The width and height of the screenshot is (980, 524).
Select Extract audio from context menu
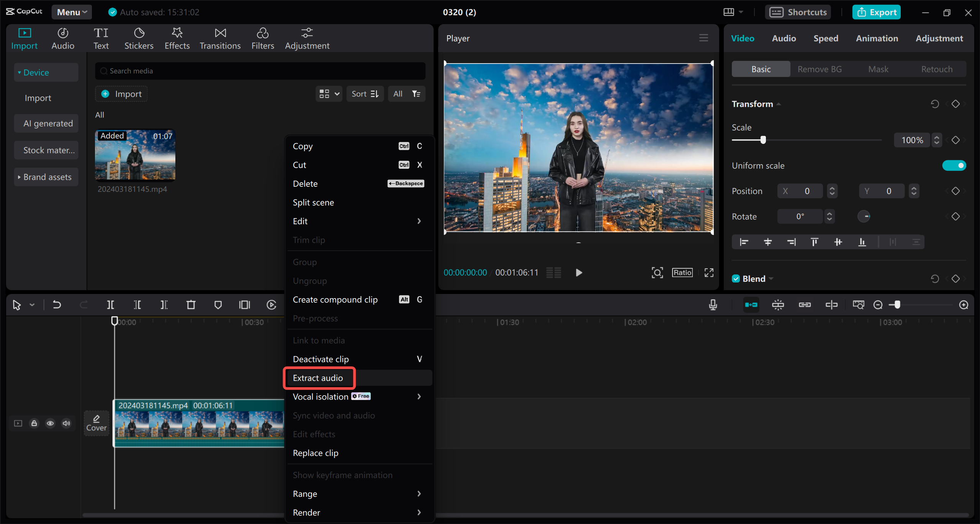(x=318, y=378)
